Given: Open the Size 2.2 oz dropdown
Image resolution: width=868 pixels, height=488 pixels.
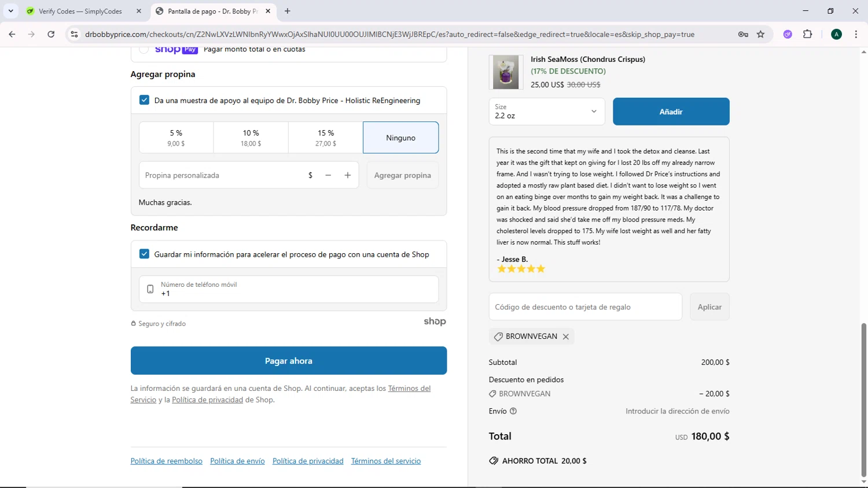Looking at the screenshot, I should click(547, 112).
